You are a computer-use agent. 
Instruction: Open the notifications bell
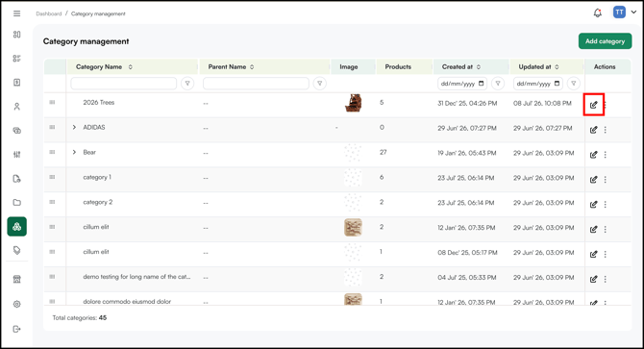[x=598, y=12]
